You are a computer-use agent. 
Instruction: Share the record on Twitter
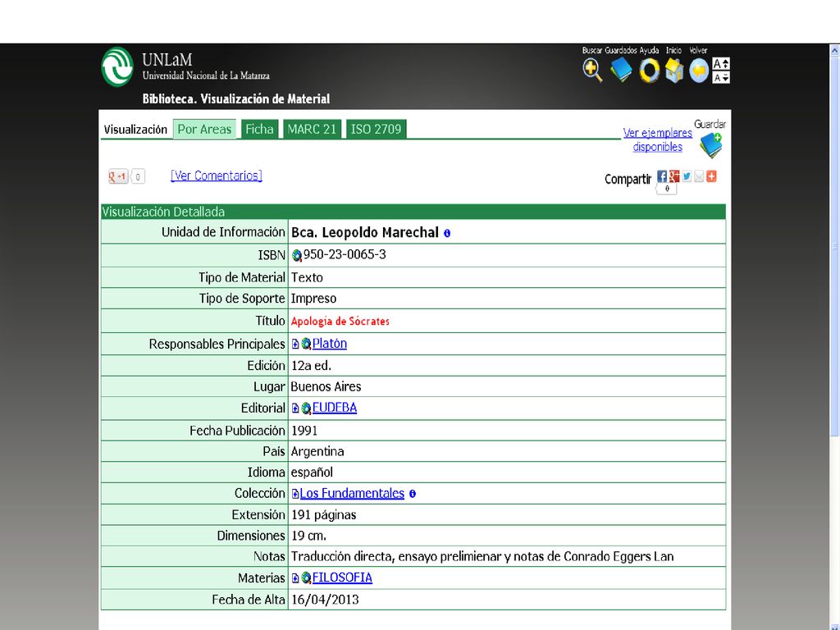click(x=687, y=176)
